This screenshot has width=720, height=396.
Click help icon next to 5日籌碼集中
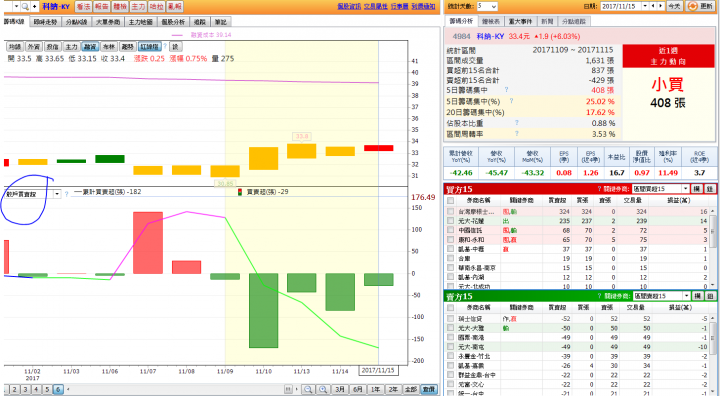(x=506, y=90)
